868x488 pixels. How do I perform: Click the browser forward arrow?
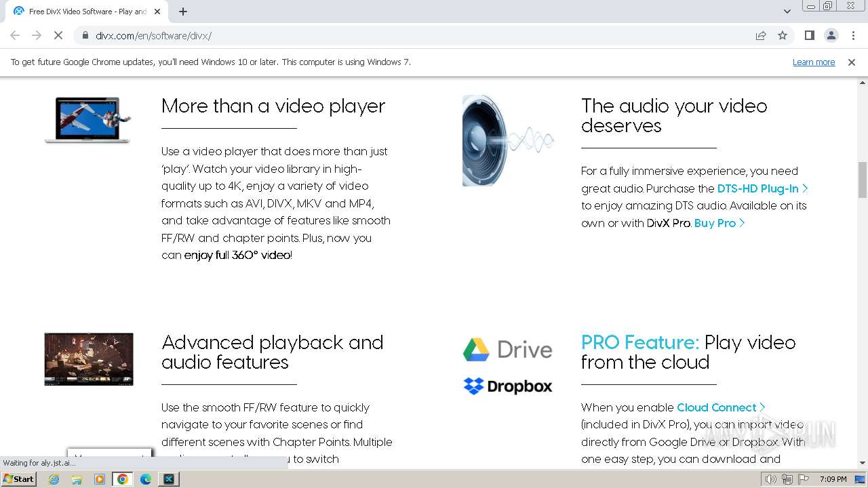click(37, 35)
